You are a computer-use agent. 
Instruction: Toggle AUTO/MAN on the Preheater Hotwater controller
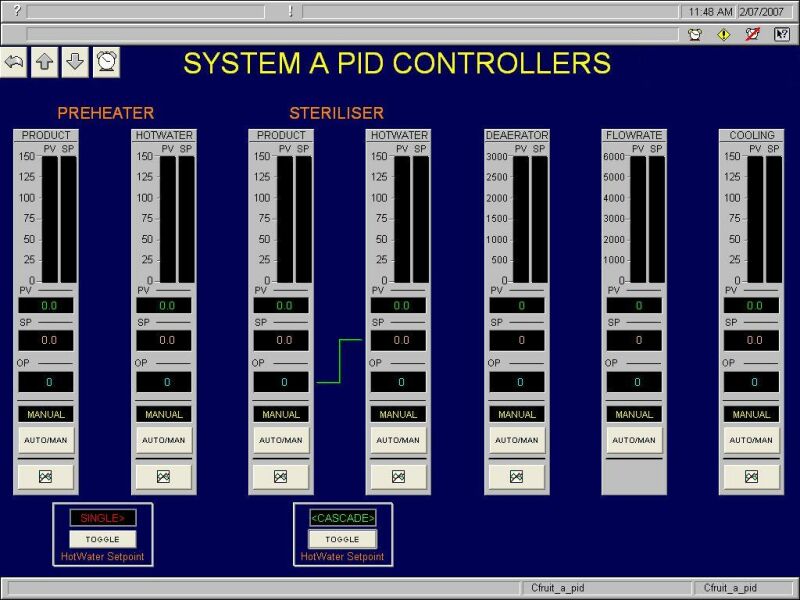point(163,440)
